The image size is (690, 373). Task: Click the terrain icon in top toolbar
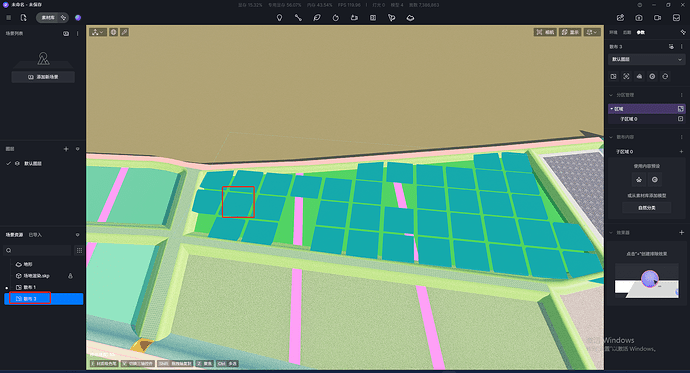pyautogui.click(x=410, y=18)
